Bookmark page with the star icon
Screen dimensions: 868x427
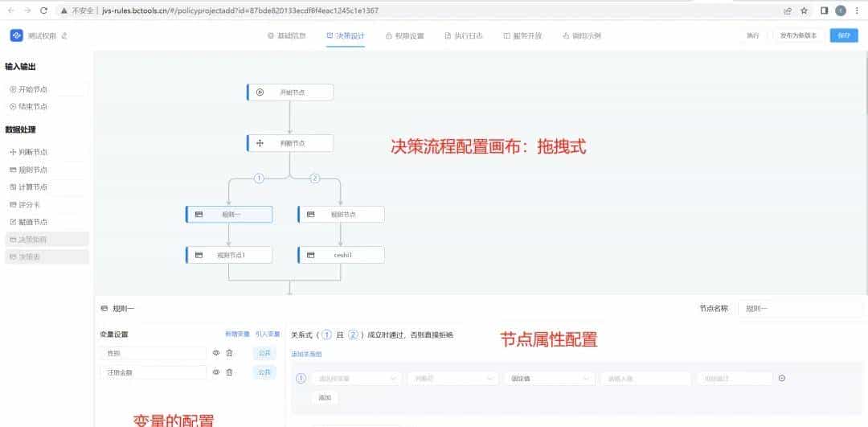[805, 10]
